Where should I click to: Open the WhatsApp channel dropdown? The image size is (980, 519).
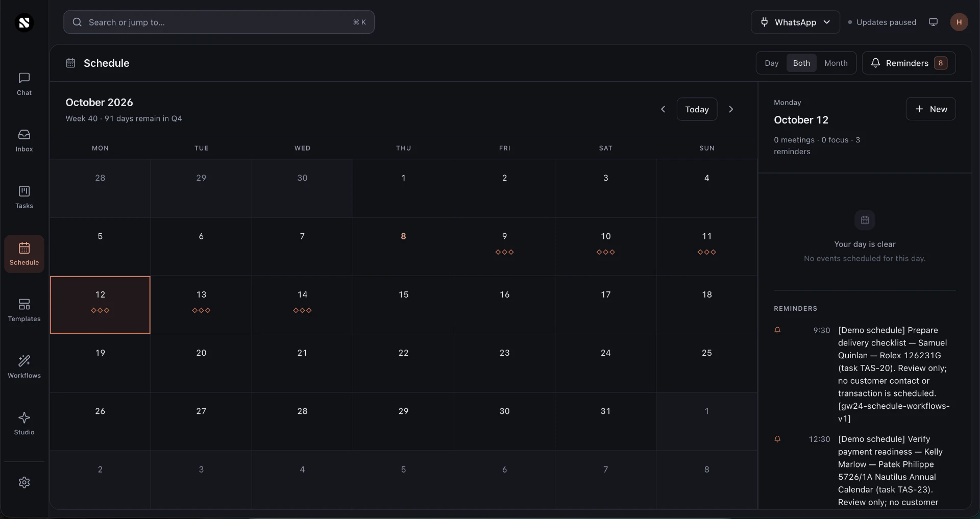[x=795, y=22]
